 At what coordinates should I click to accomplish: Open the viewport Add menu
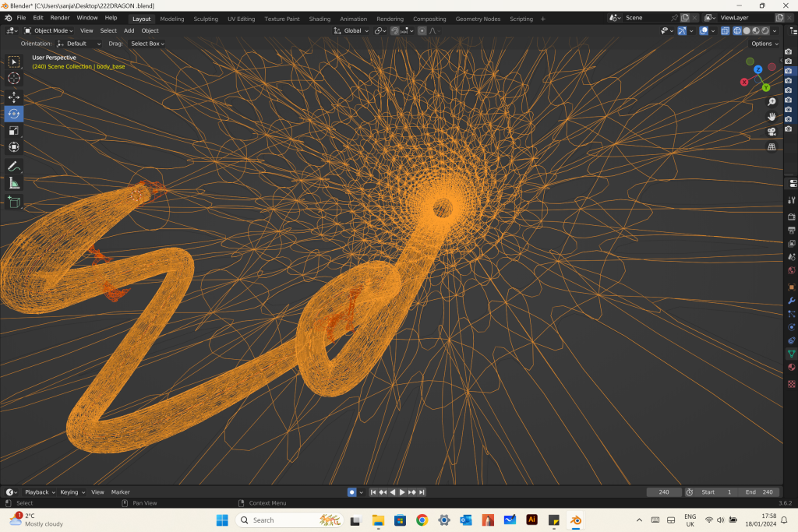[x=129, y=31]
